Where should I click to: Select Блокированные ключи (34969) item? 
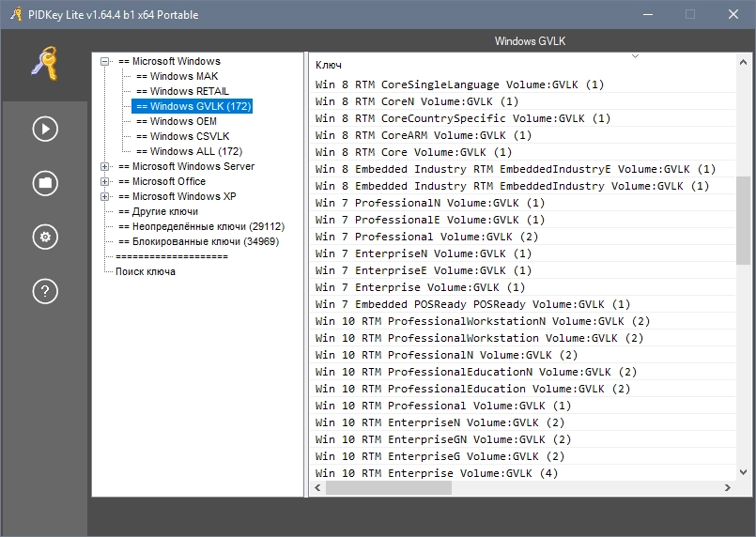pos(199,241)
